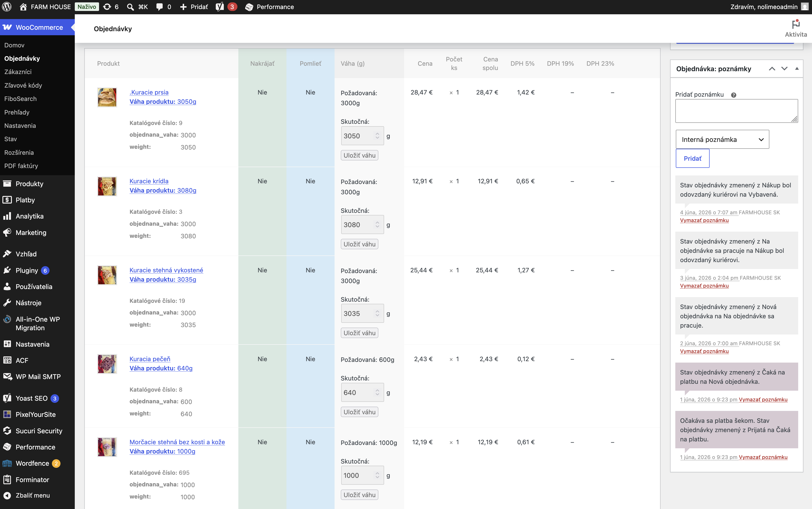Delete note dated 4 júna 2026
Viewport: 812px width, 509px height.
click(704, 220)
